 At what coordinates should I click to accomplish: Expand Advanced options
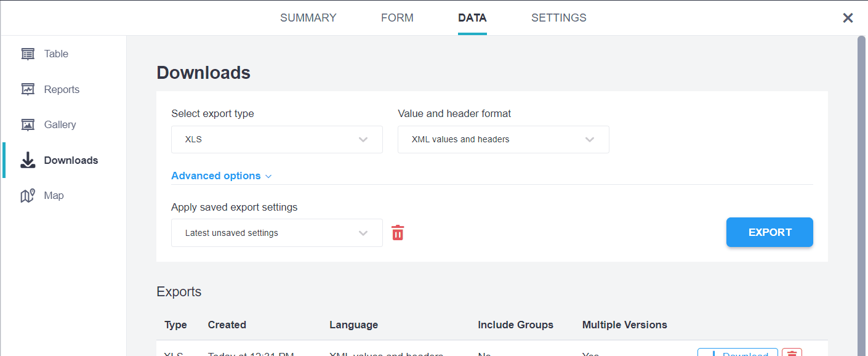(x=221, y=176)
